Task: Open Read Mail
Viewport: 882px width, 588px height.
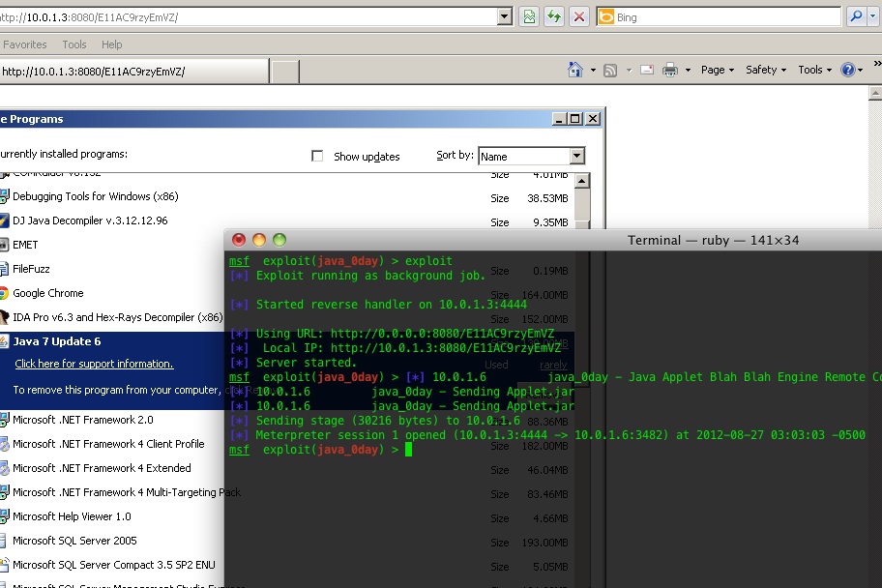Action: [646, 69]
